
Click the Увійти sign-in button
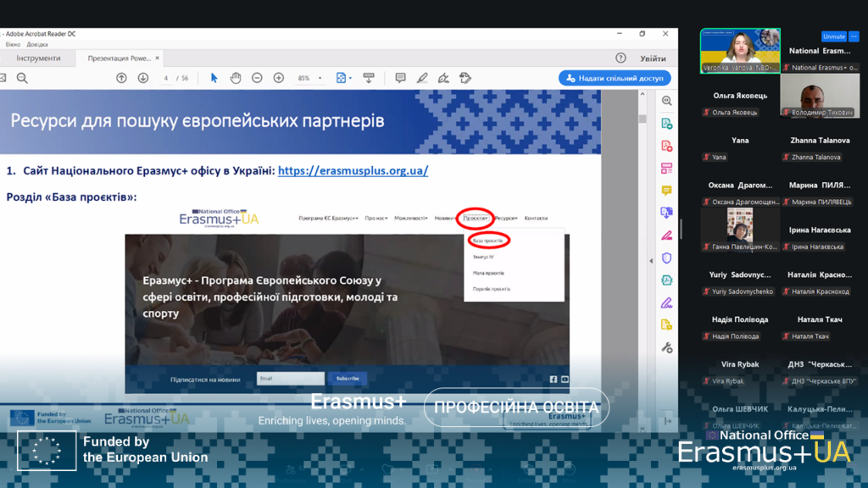coord(653,58)
